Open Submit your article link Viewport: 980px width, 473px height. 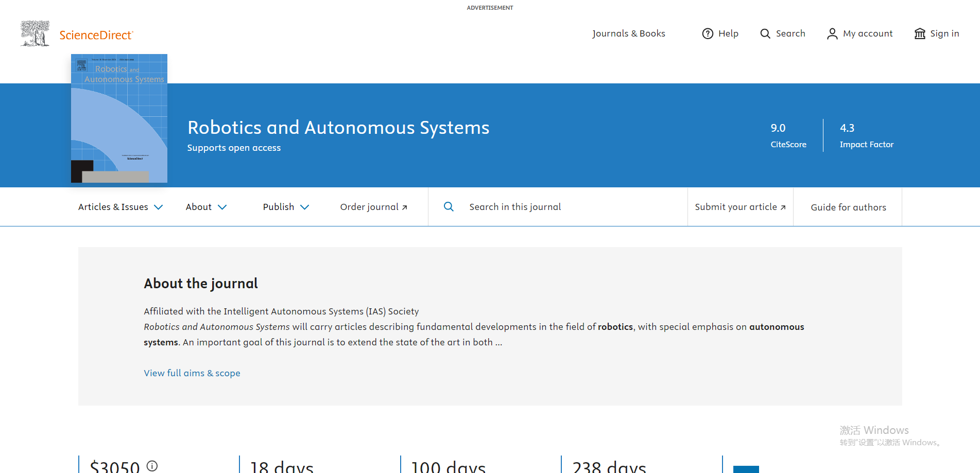coord(740,207)
